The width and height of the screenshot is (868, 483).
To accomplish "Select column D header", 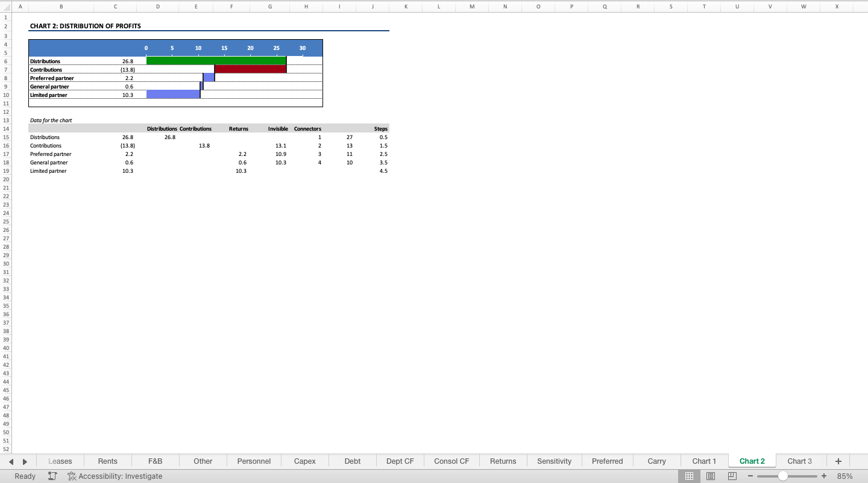I will 158,7.
